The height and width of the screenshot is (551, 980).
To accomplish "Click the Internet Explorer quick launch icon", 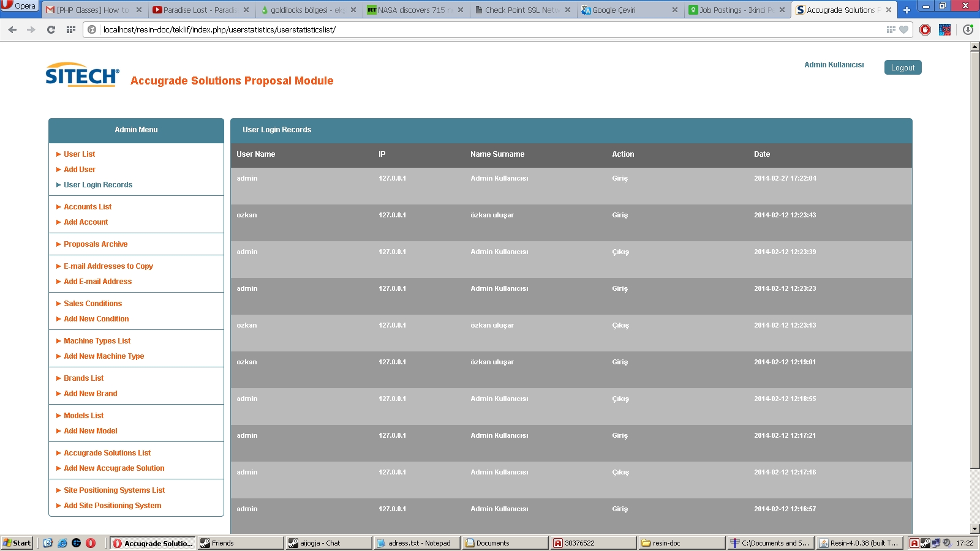I will (62, 543).
